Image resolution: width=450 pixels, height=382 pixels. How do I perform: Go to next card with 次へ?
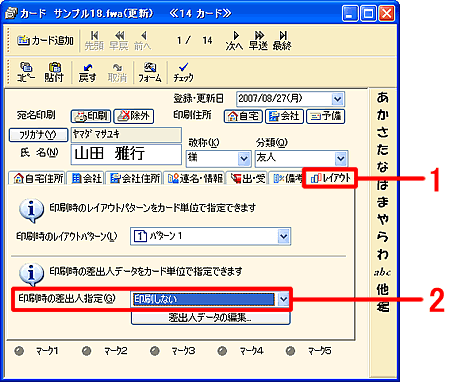coord(234,41)
